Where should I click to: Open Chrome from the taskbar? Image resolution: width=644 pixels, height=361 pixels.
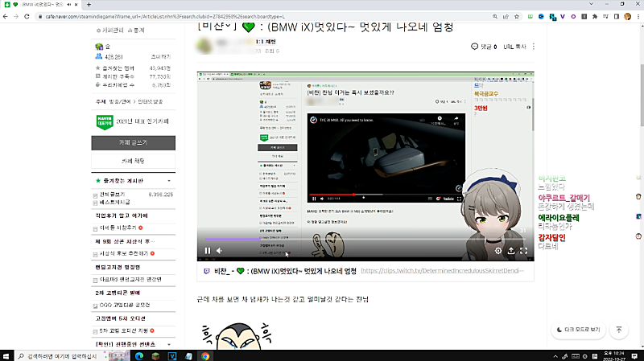[x=205, y=356]
